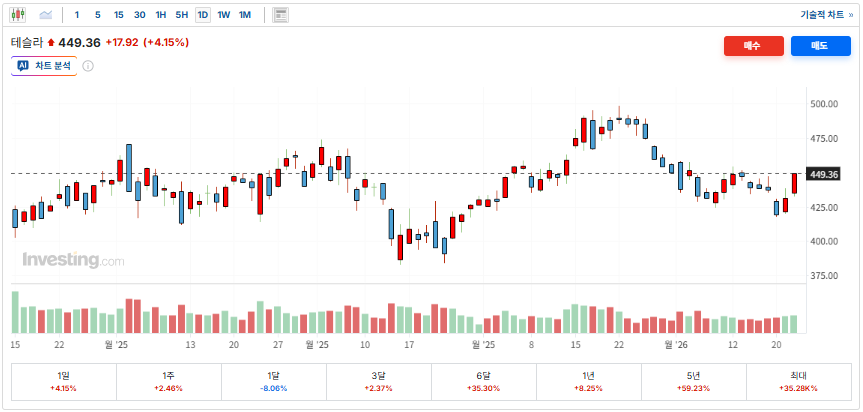
Task: Choose the 1H interval
Action: pos(161,15)
